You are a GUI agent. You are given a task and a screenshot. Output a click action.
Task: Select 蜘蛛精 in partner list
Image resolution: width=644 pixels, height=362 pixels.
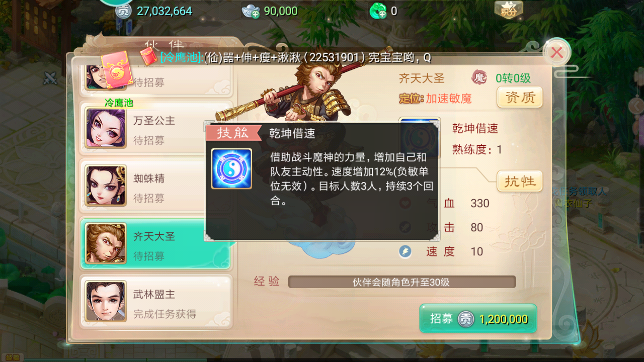[156, 187]
